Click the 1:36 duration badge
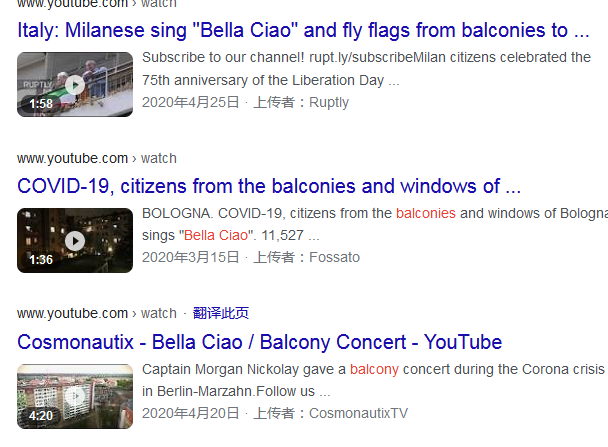 41,260
